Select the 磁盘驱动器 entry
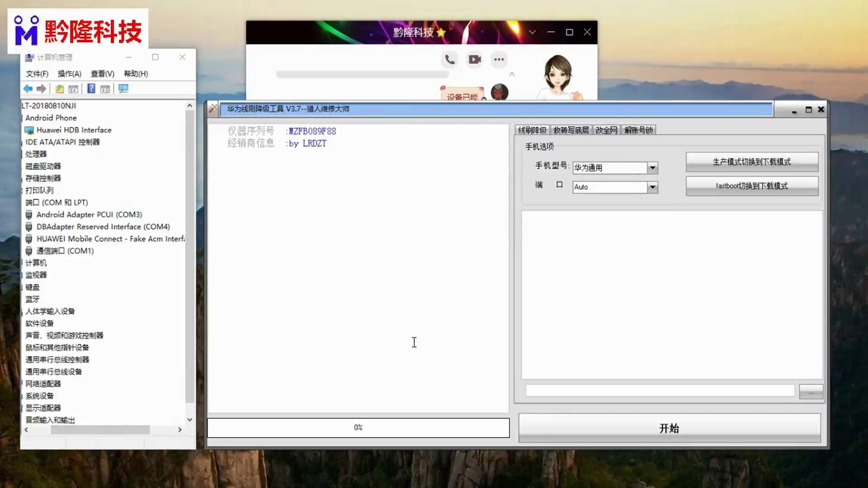Screen dimensions: 868x488 click(43, 166)
